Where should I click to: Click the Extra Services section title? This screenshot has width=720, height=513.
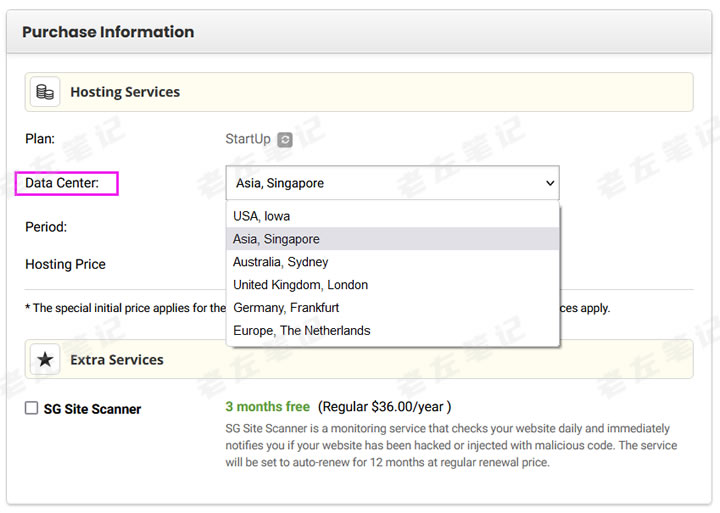(117, 359)
